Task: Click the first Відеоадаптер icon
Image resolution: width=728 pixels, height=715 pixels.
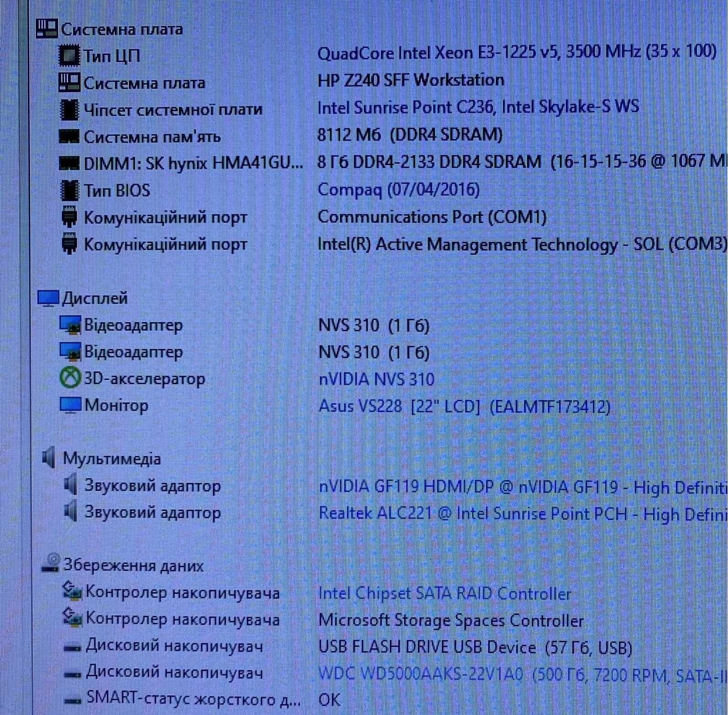Action: click(x=70, y=325)
